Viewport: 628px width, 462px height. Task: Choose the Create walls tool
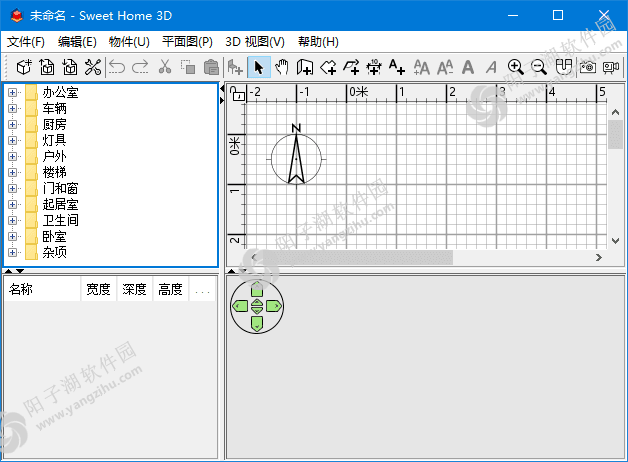point(305,67)
